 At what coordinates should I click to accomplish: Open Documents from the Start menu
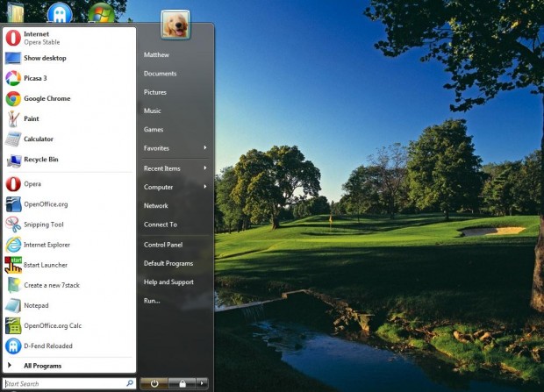[x=160, y=74]
